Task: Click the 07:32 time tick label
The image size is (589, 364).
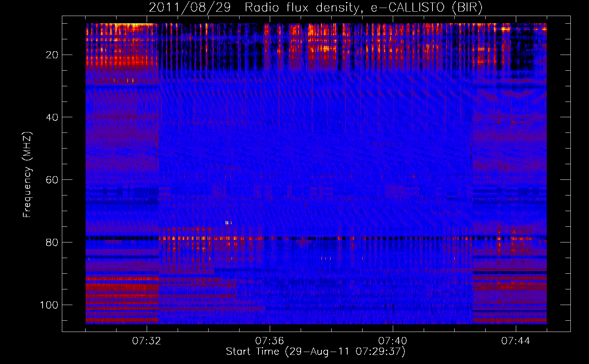Action: click(x=147, y=341)
